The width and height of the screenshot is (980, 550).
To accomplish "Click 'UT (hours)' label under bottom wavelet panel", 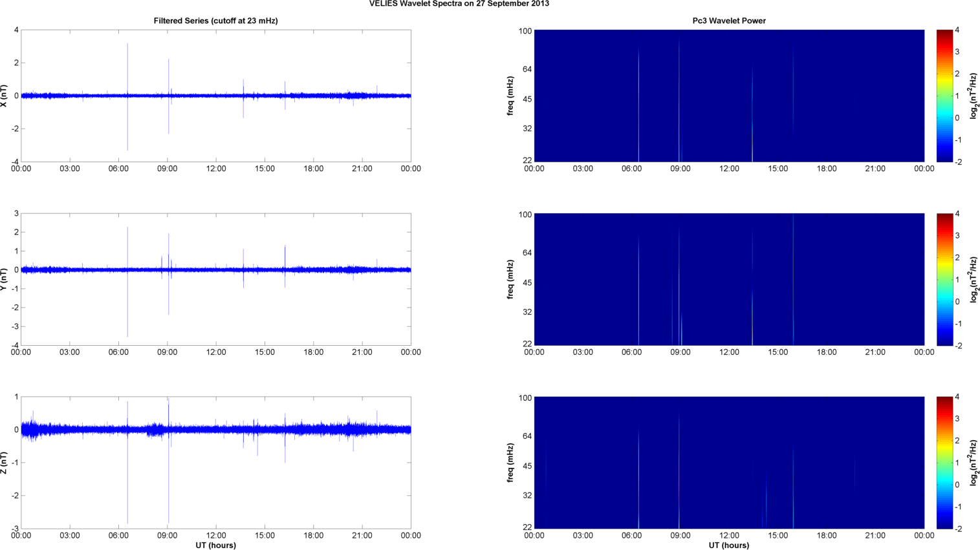I will coord(729,545).
